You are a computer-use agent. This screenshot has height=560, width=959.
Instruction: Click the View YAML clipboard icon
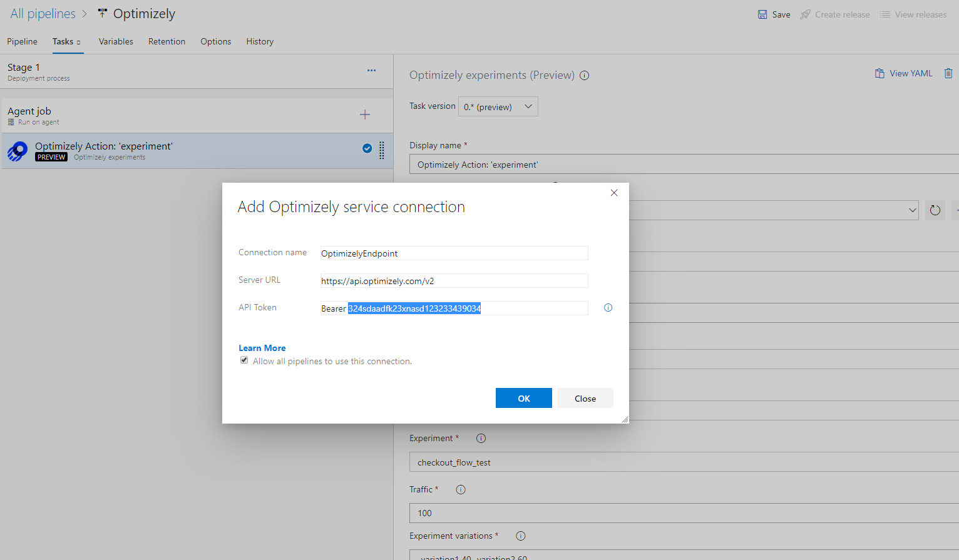880,73
